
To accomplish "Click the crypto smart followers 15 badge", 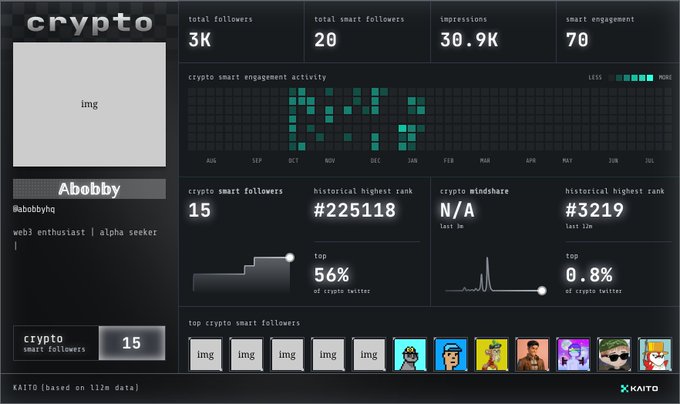I will click(x=89, y=343).
